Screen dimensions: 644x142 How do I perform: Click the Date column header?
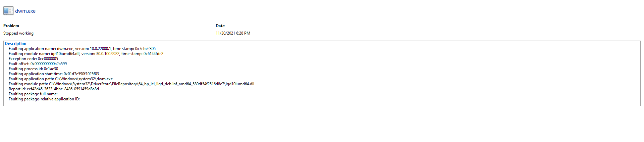[x=220, y=26]
